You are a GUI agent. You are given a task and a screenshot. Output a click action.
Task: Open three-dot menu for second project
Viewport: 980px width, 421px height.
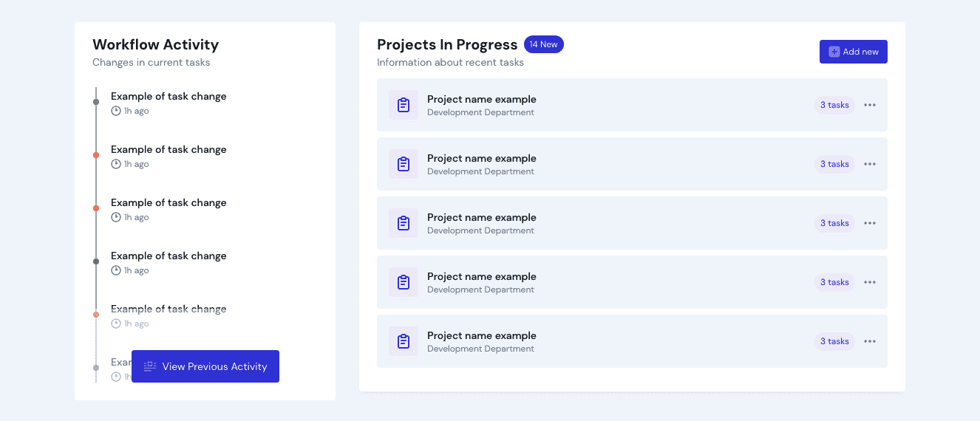pos(870,164)
